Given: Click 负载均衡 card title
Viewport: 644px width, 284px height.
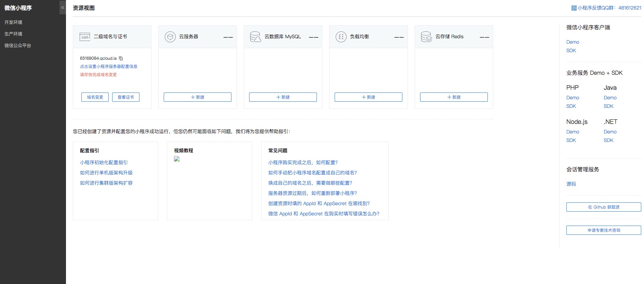Looking at the screenshot, I should point(360,37).
